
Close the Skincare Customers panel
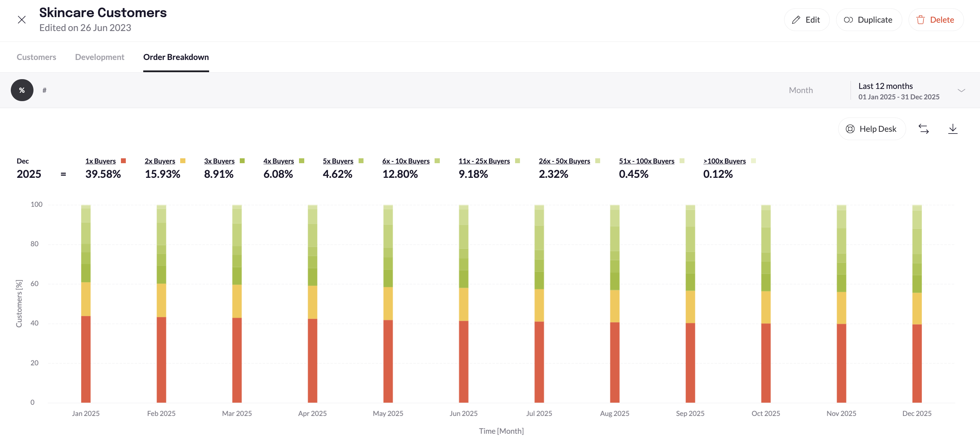[22, 20]
